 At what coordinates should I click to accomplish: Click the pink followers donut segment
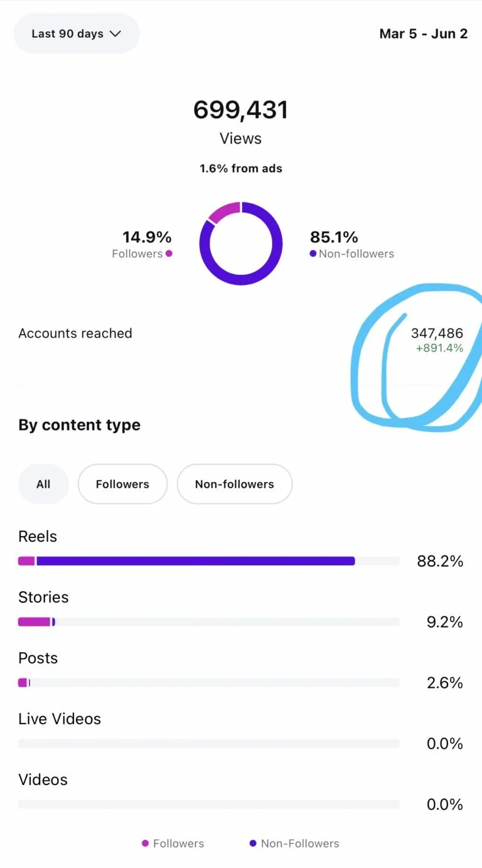pyautogui.click(x=225, y=210)
